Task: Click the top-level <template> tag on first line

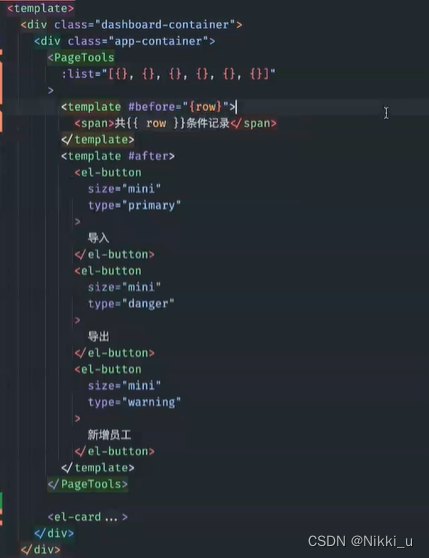Action: point(41,9)
